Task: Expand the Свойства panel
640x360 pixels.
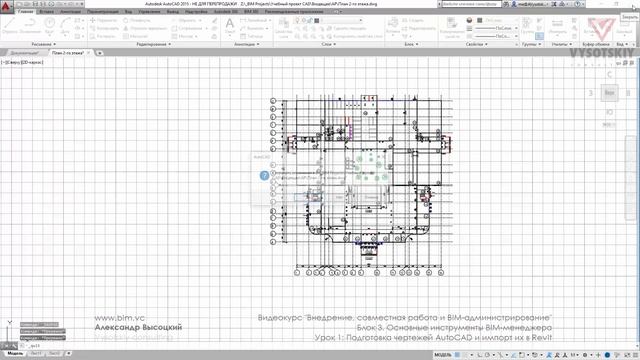Action: tap(477, 44)
